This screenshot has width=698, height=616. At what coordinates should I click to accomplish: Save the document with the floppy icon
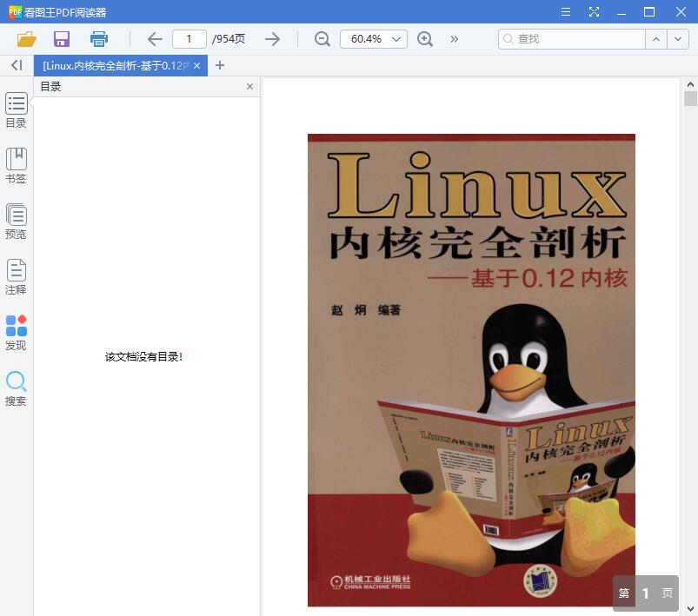coord(62,39)
